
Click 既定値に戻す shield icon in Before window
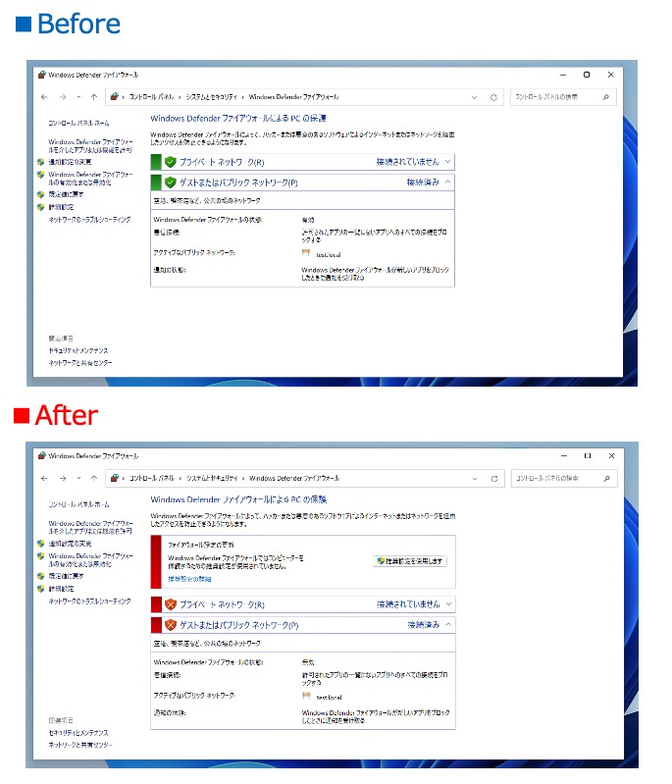pos(41,194)
